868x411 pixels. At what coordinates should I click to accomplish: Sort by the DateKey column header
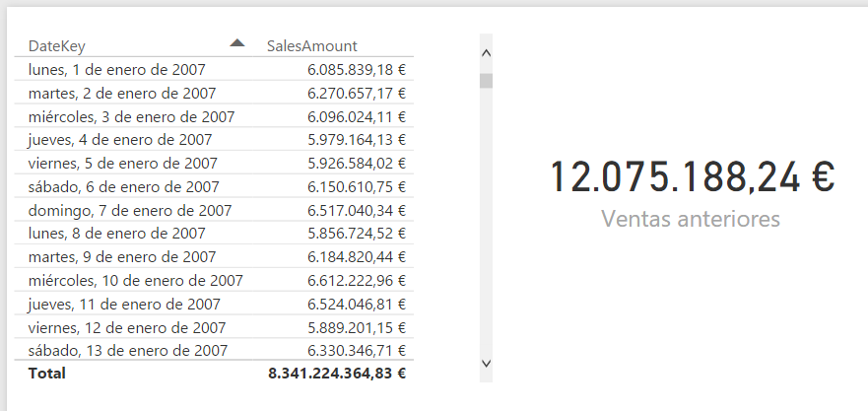point(56,46)
